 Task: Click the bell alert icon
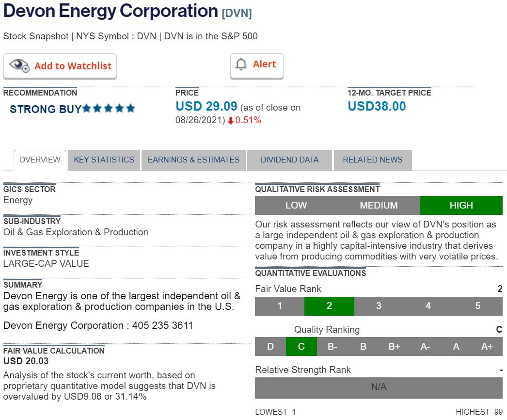point(241,65)
